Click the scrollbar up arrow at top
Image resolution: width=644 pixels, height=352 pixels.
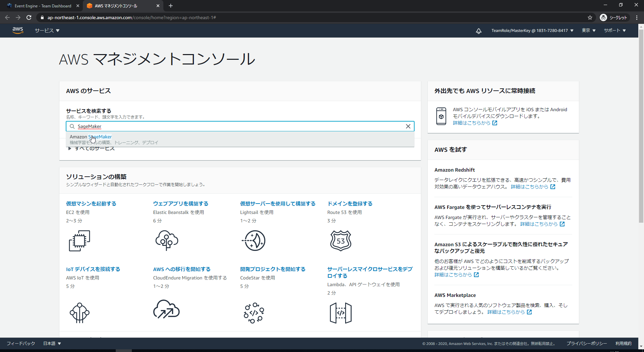[x=641, y=26]
